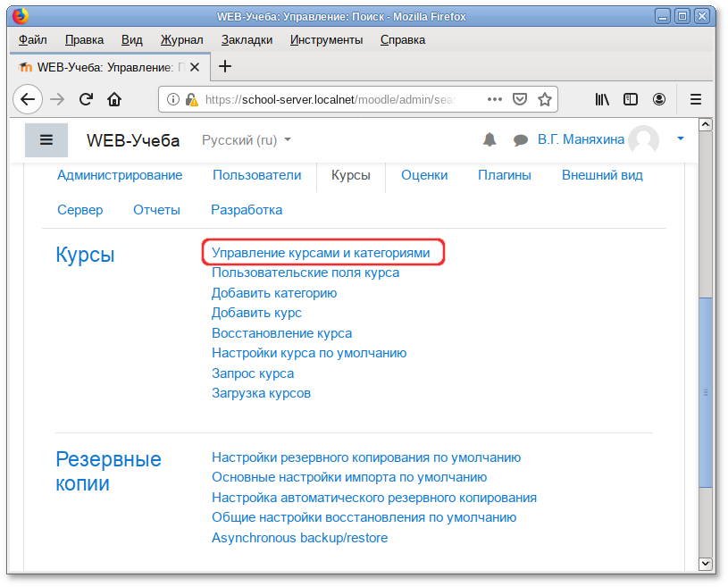The height and width of the screenshot is (587, 728).
Task: Open Настройки резервного копирования по умолчанию
Action: (x=366, y=457)
